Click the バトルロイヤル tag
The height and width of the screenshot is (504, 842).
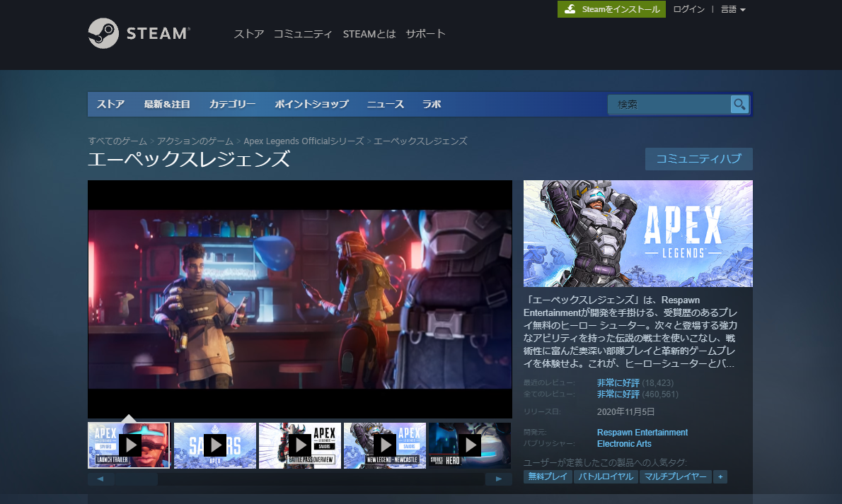(x=605, y=476)
